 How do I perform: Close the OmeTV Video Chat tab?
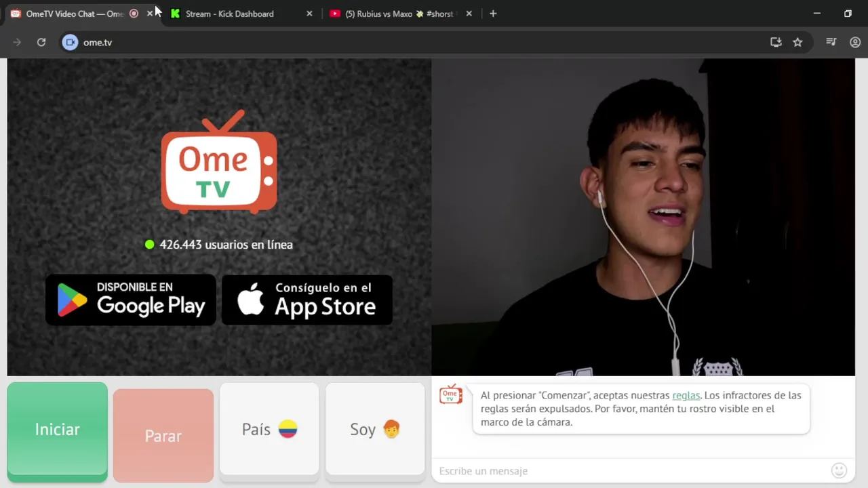(150, 14)
